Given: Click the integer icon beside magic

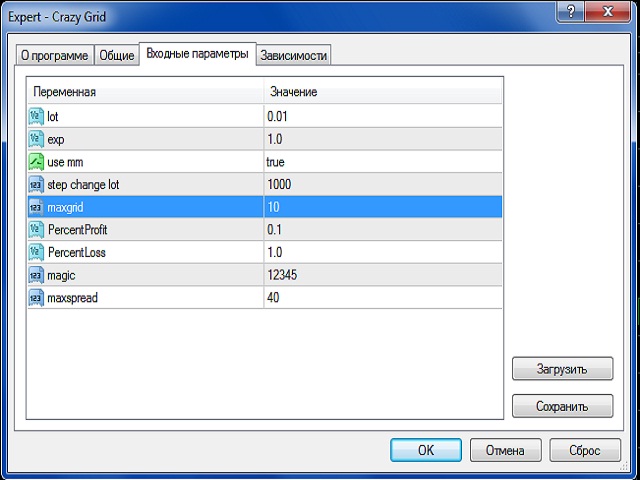Looking at the screenshot, I should 36,276.
